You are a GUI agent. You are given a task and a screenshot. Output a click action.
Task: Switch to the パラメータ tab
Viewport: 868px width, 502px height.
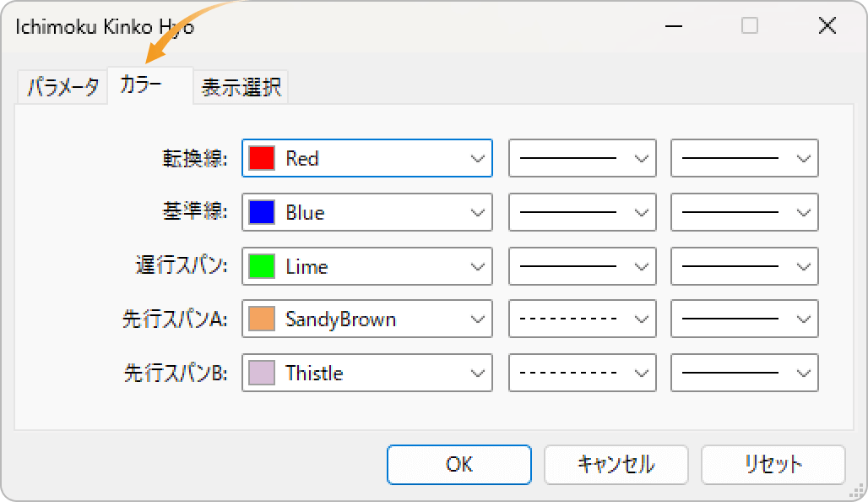(62, 87)
